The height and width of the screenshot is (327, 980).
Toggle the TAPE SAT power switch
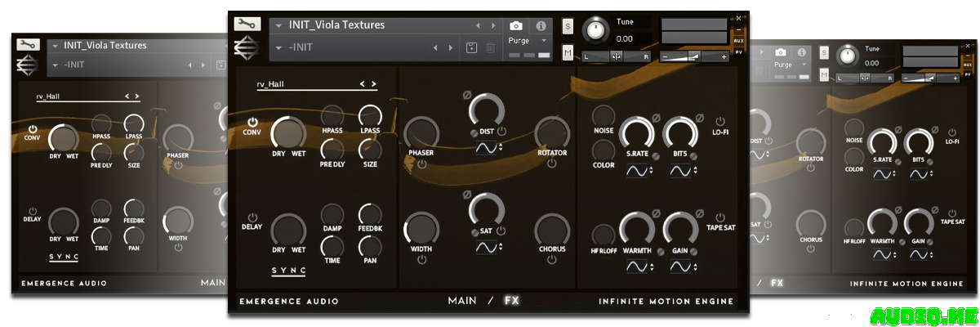point(720,217)
